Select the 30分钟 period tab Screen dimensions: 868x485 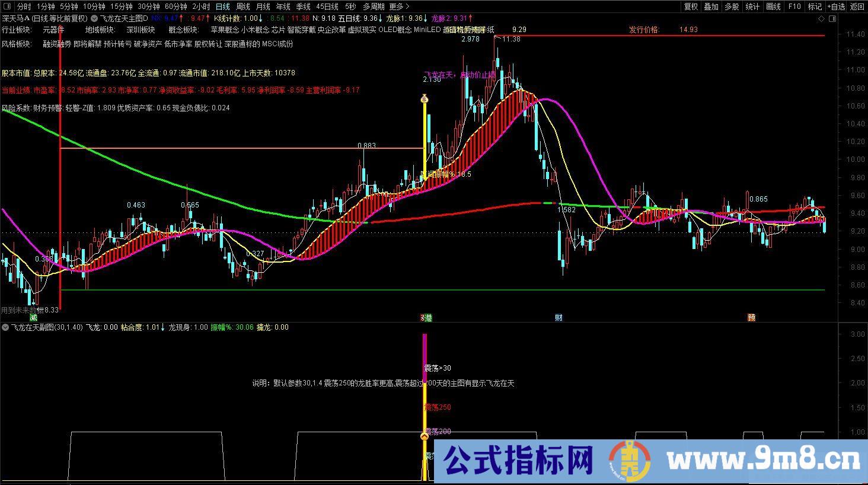[148, 7]
